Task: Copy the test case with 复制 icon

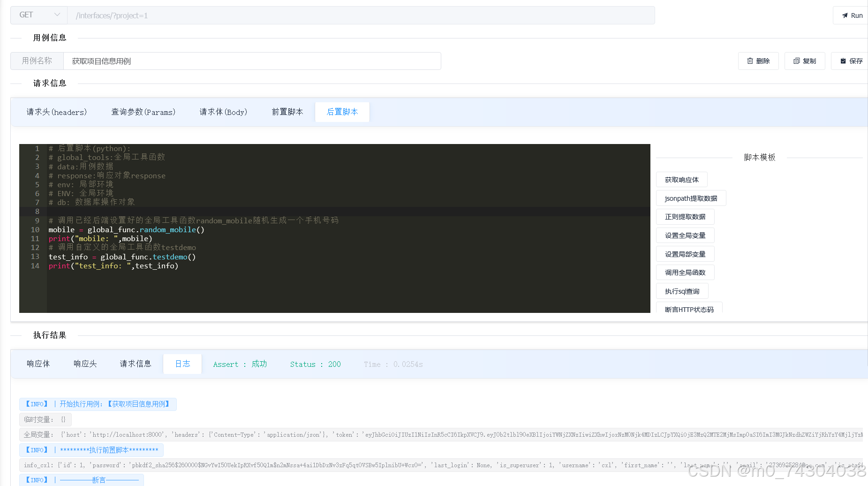Action: coord(804,61)
